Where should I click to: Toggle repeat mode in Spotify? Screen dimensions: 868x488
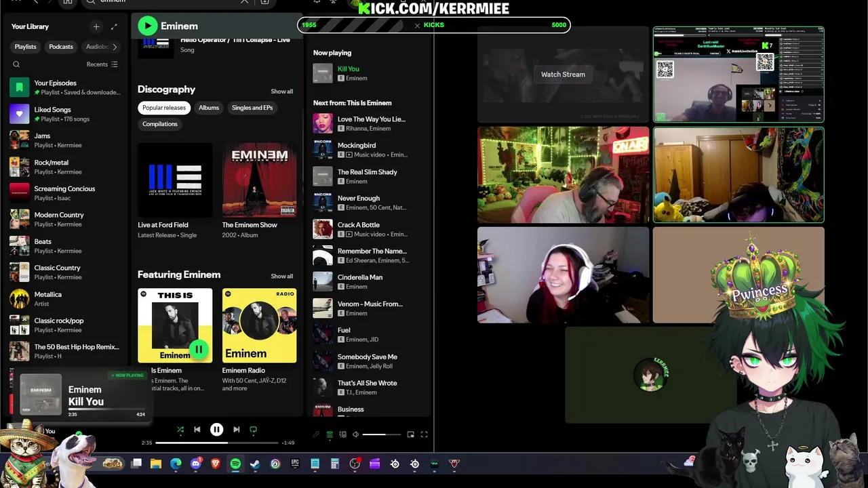254,430
